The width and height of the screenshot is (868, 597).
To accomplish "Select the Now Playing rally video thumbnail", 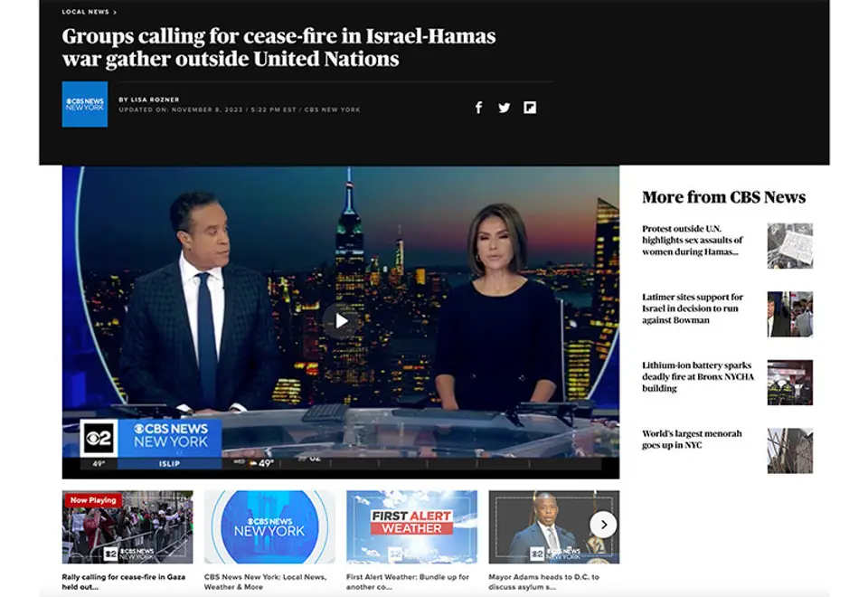I will (x=127, y=526).
